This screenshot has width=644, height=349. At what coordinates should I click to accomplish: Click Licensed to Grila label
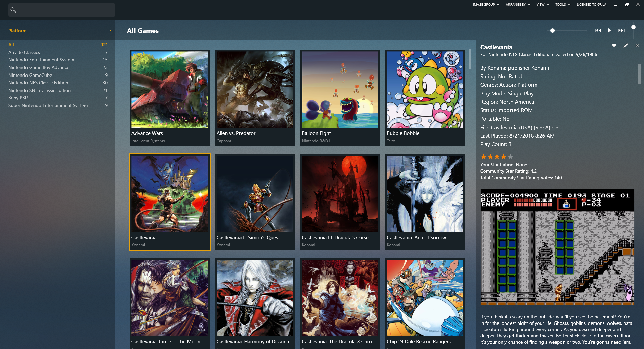[591, 5]
